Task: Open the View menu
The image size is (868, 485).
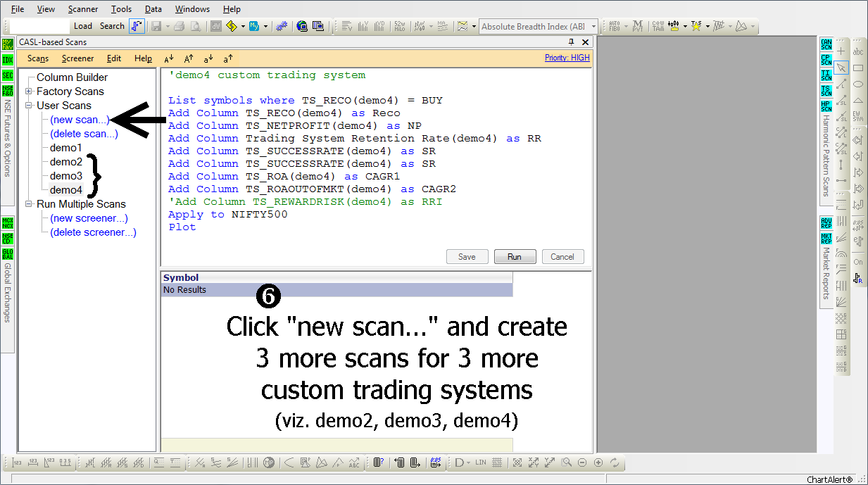Action: (46, 9)
